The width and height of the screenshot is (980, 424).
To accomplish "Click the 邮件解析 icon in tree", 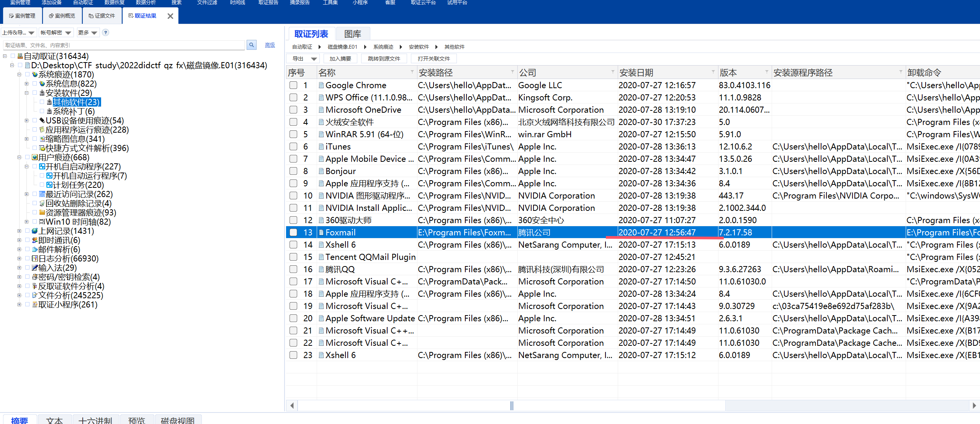I will tap(35, 249).
